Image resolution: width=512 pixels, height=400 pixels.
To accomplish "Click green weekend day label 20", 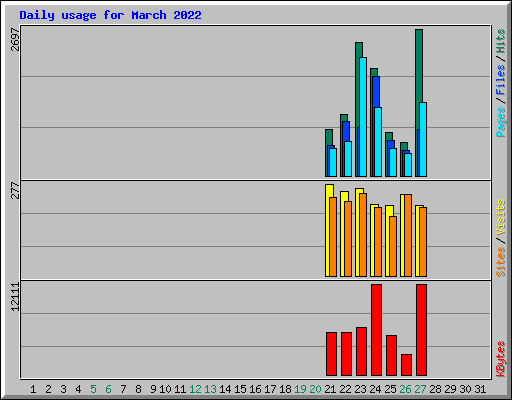I will pyautogui.click(x=315, y=389).
